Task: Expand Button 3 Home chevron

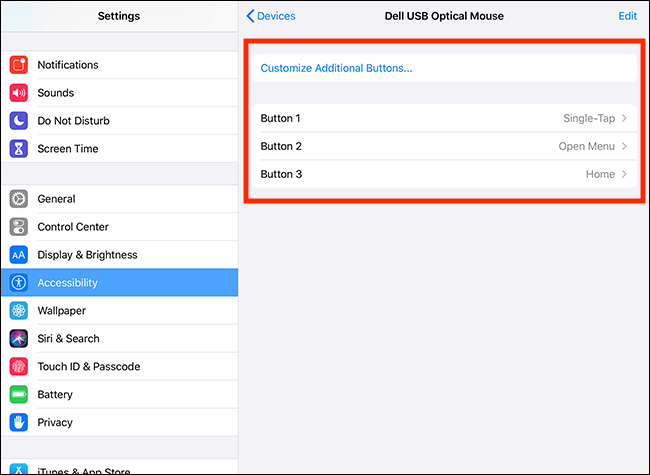Action: coord(624,174)
